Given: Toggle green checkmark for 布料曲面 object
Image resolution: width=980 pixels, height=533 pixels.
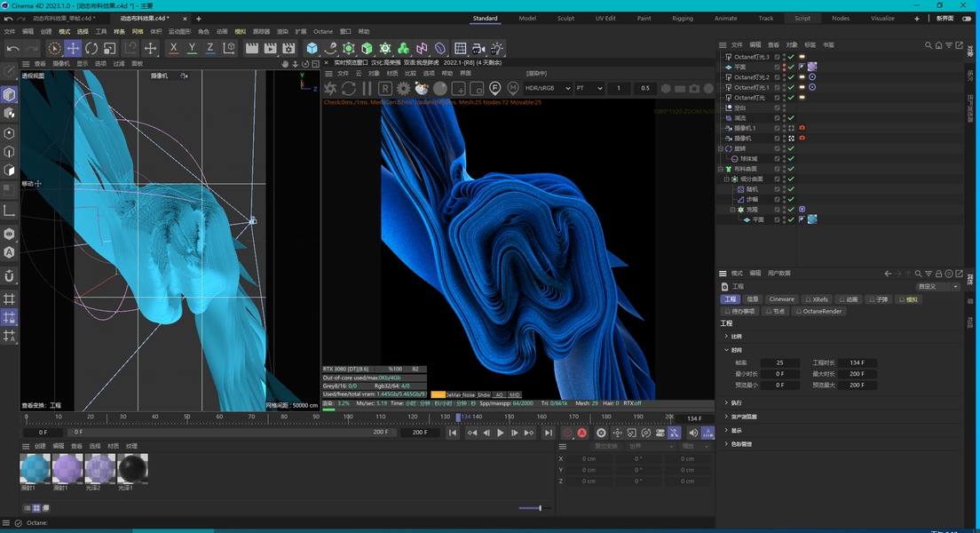Looking at the screenshot, I should tap(791, 169).
